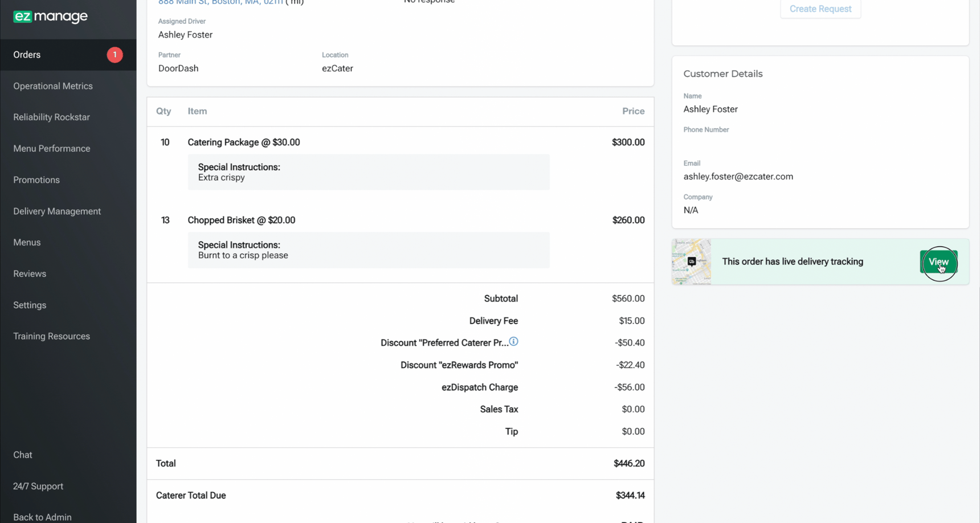This screenshot has height=523, width=980.
Task: Open Reviews from the sidebar
Action: pyautogui.click(x=29, y=273)
